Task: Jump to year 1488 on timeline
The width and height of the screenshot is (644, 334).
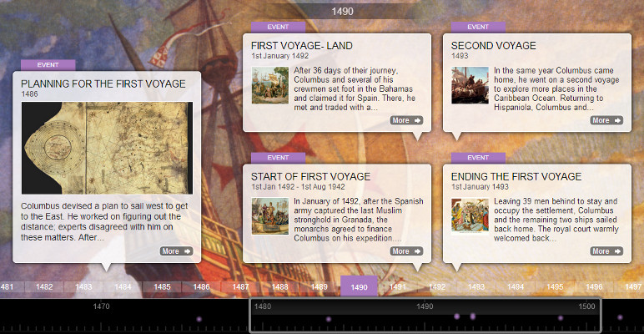Action: 280,286
